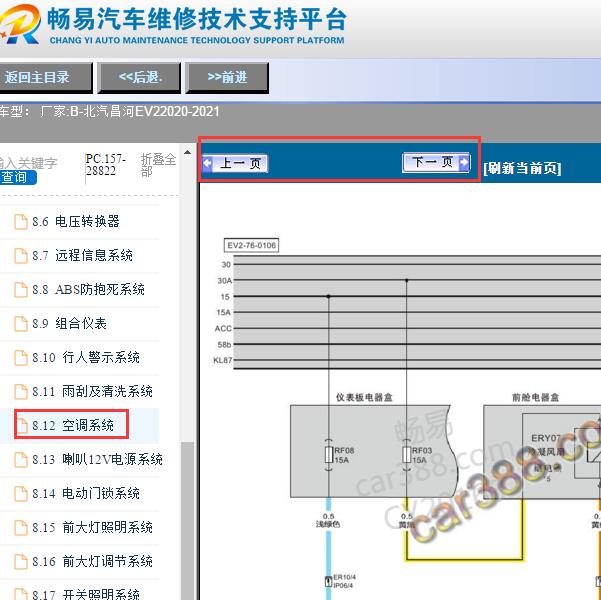Click the 58b power rail label
Screen dimensions: 601x600
click(224, 345)
